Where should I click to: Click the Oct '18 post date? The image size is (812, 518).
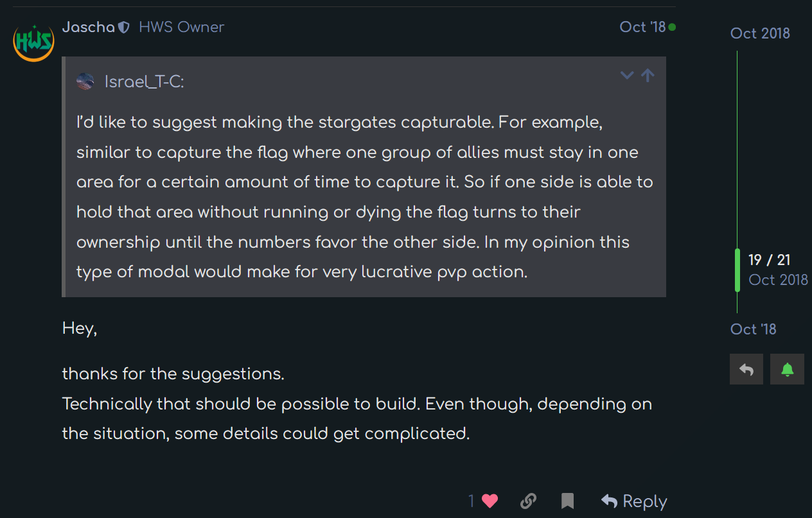click(642, 27)
